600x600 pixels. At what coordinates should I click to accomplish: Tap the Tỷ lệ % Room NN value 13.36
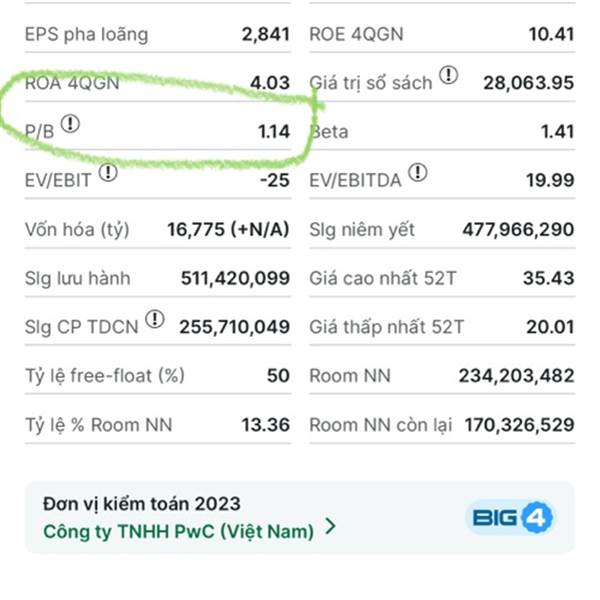pos(265,425)
